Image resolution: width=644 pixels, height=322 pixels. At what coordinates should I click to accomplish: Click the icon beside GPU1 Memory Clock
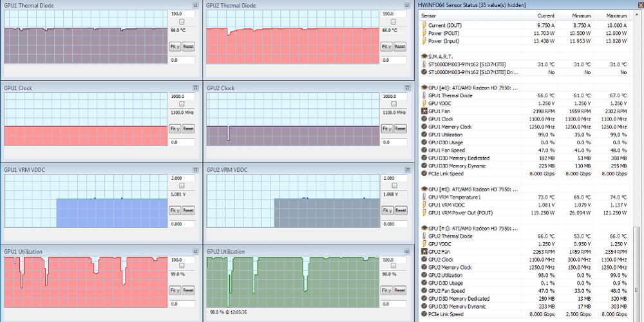pos(424,127)
